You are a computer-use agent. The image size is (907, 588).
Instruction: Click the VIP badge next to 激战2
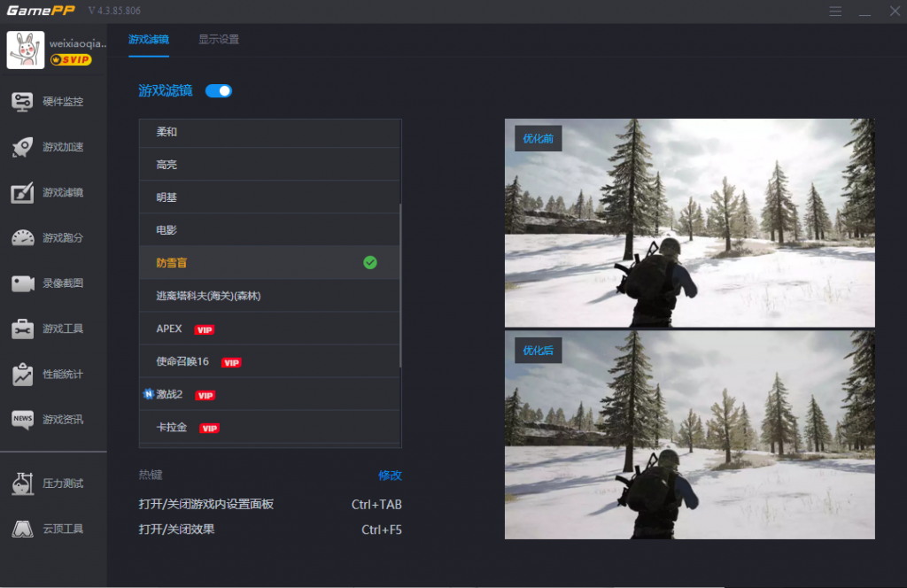[x=205, y=396]
